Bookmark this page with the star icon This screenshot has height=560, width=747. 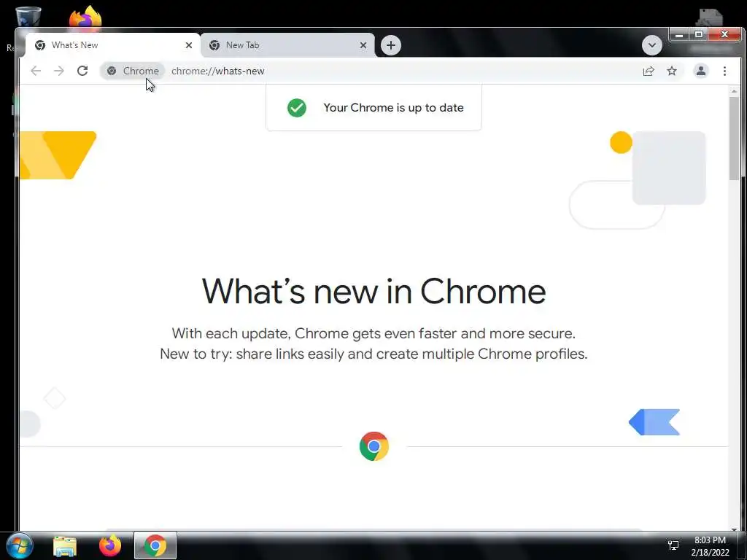672,71
